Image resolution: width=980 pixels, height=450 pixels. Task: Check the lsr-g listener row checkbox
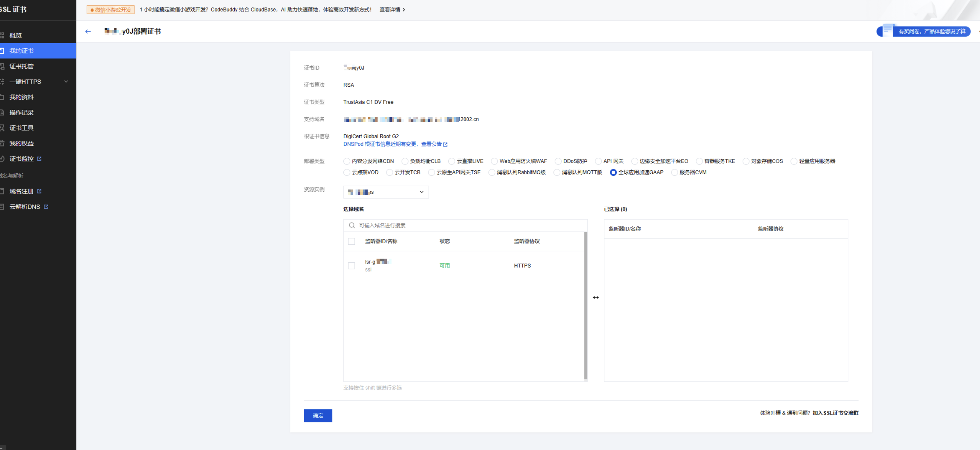(x=351, y=266)
